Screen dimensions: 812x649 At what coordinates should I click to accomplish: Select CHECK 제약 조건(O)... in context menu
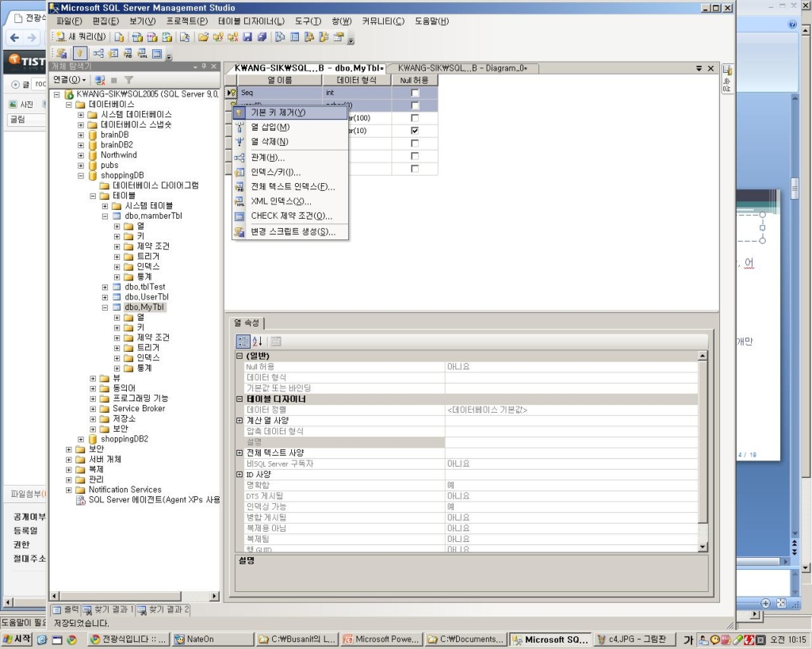point(290,216)
